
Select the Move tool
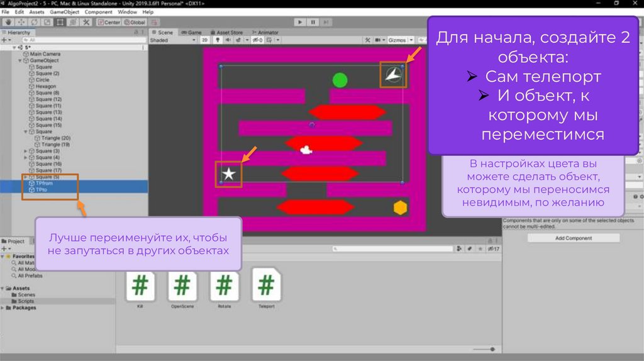point(21,22)
